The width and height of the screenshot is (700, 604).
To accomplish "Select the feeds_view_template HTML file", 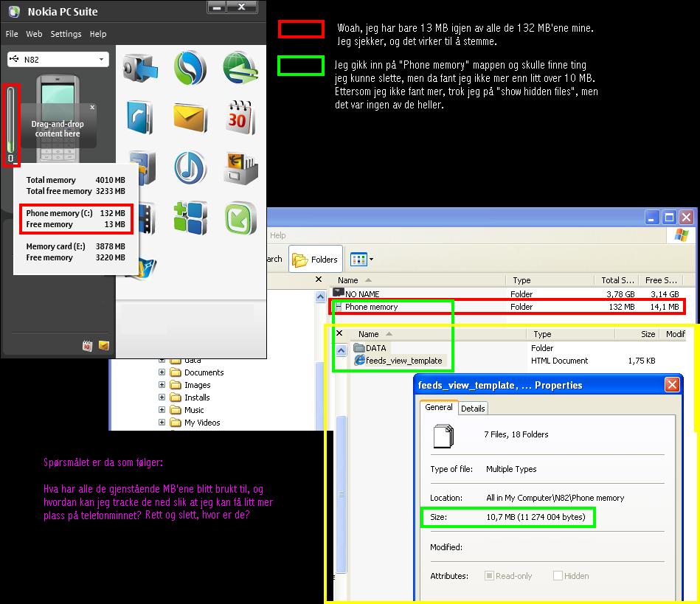I will [x=398, y=361].
